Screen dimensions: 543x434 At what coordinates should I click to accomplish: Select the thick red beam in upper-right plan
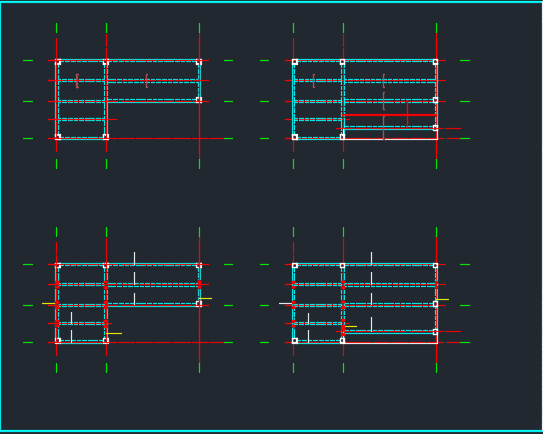pyautogui.click(x=390, y=115)
